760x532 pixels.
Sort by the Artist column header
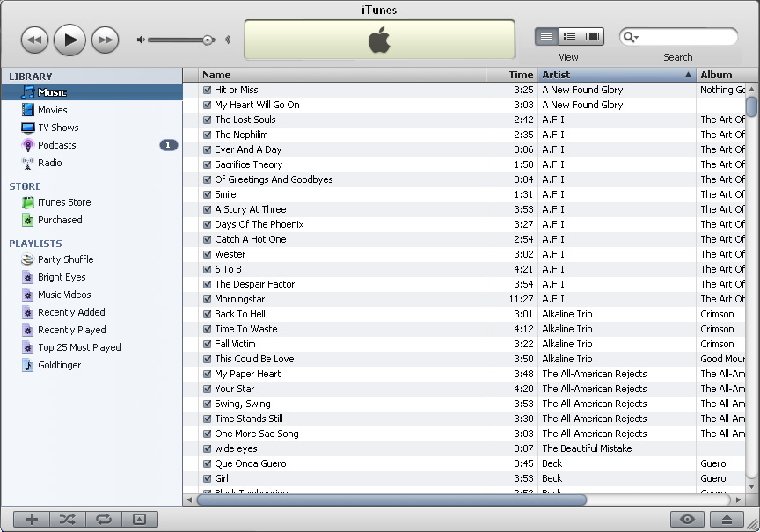(x=617, y=75)
